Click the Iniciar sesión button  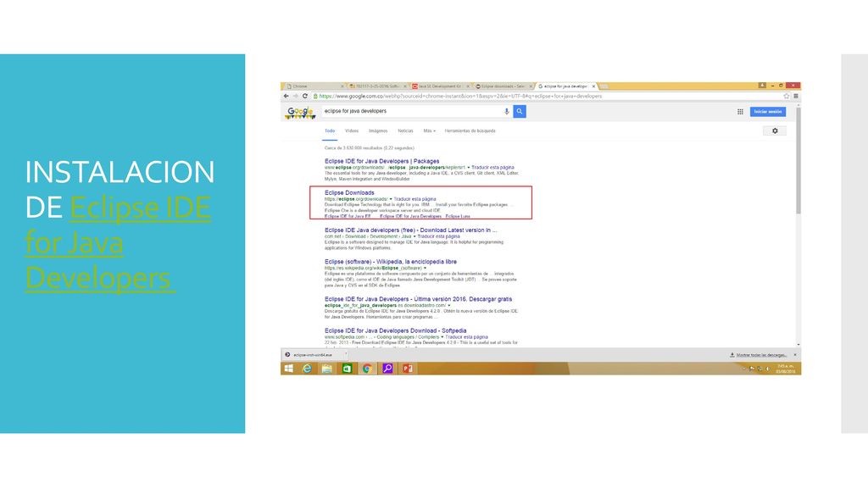768,112
